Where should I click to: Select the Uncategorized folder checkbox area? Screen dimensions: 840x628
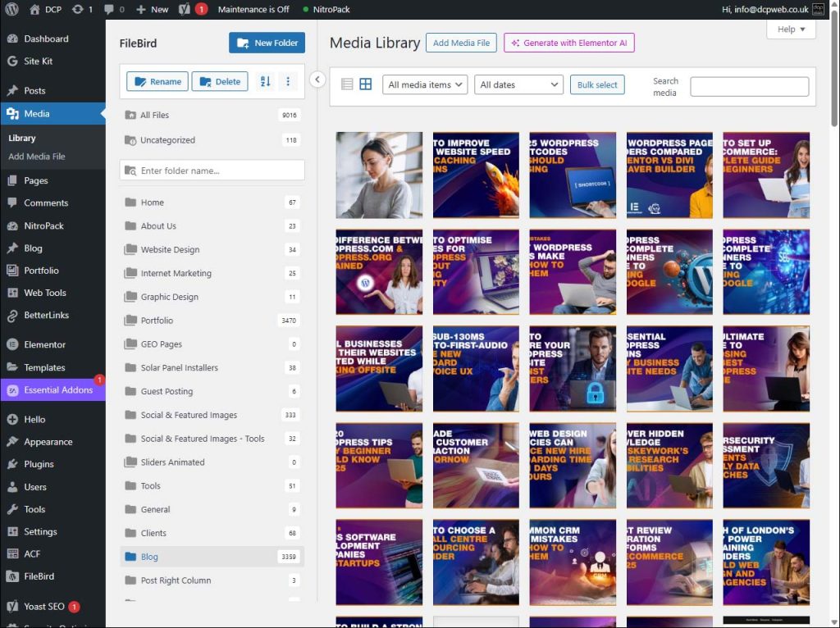(130, 140)
